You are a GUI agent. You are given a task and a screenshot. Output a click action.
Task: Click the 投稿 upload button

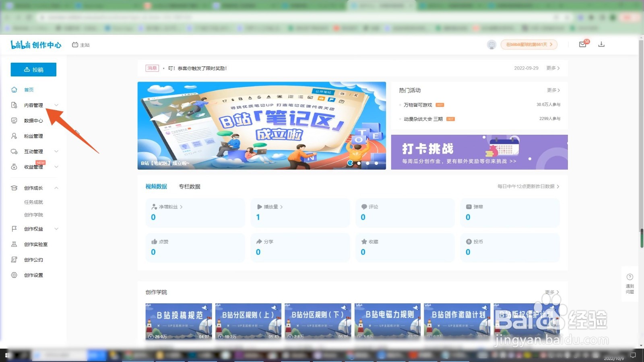(x=33, y=70)
